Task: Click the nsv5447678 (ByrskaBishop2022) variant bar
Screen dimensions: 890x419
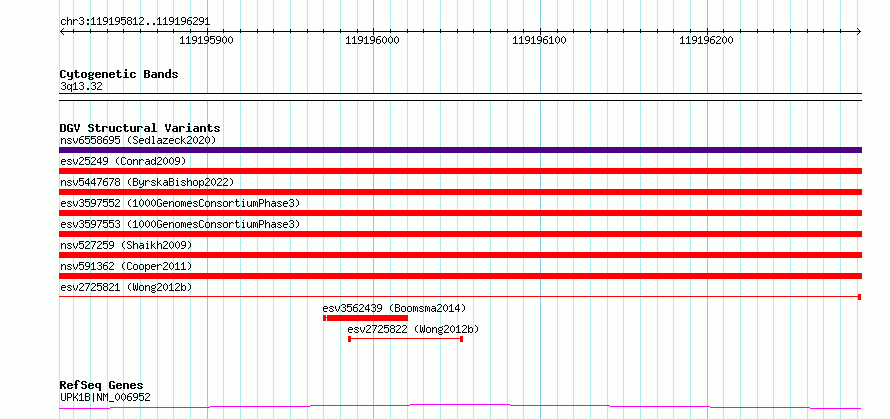Action: point(460,192)
